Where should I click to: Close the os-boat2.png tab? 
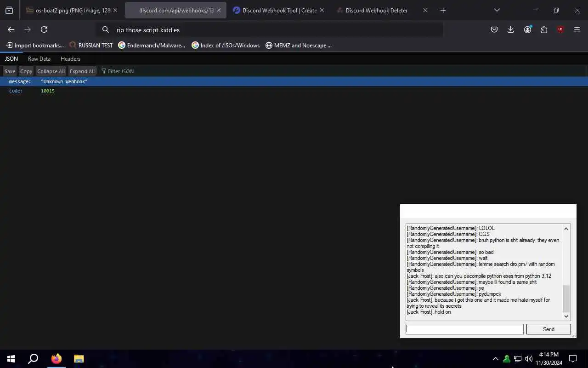[x=115, y=10]
